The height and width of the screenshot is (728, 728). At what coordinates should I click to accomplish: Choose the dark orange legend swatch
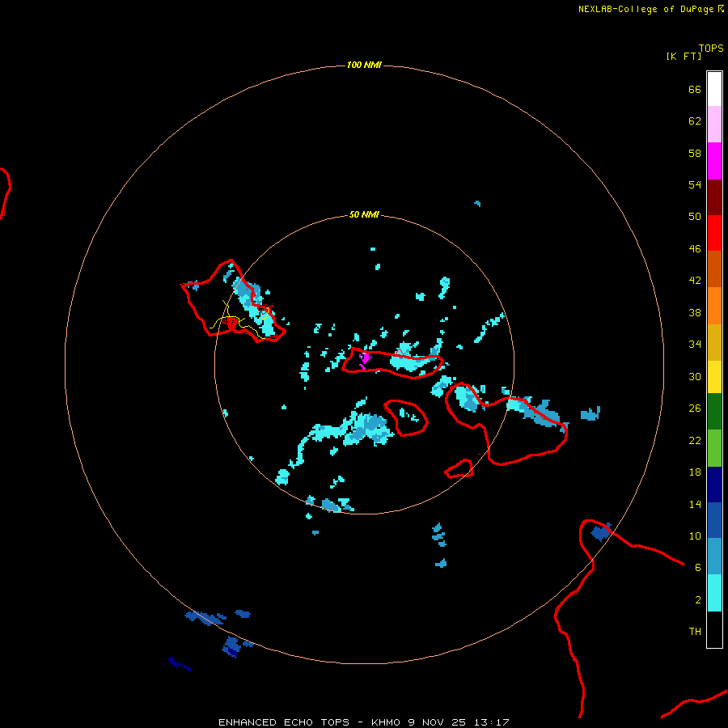click(x=714, y=269)
